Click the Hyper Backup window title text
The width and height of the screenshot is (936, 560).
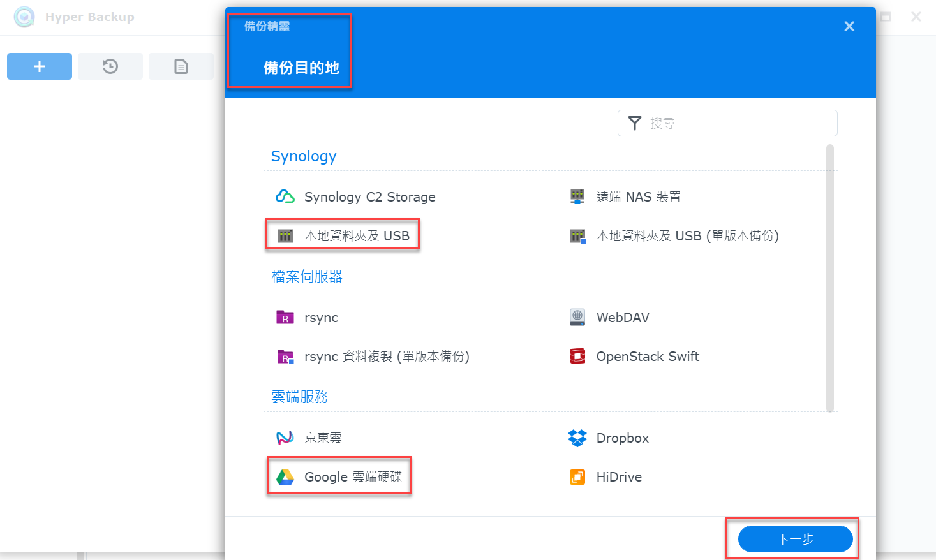click(x=90, y=17)
